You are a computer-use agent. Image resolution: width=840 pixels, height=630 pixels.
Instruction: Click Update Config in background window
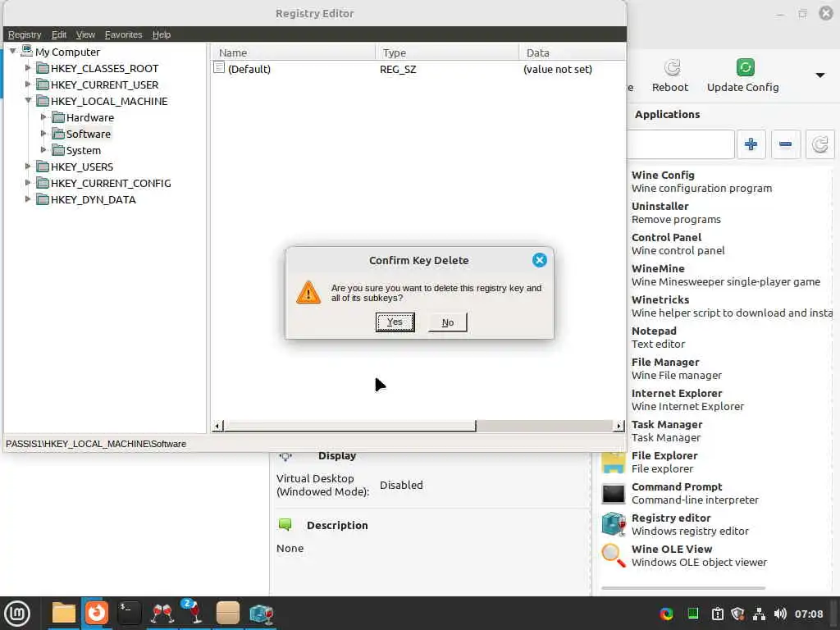[x=742, y=75]
